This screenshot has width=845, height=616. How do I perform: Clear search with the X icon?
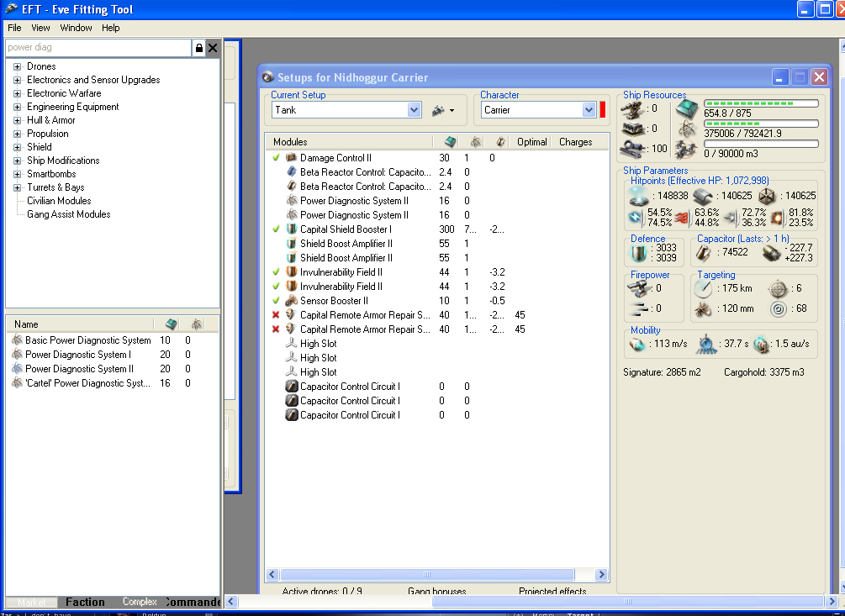tap(213, 48)
